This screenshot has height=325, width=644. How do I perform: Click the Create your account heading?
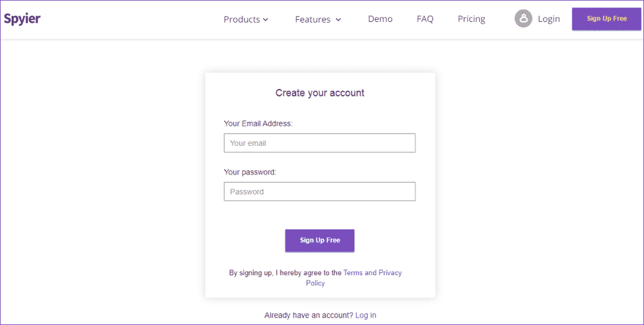[320, 93]
